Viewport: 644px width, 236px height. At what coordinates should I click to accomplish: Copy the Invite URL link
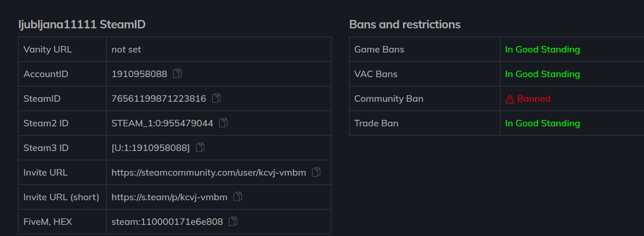(316, 172)
